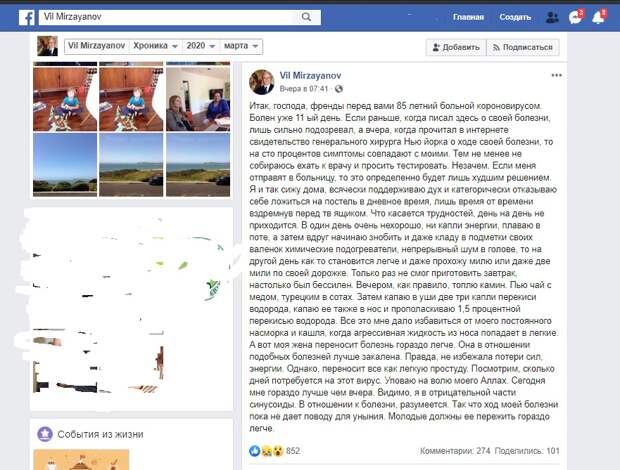Open the notifications bell icon
Viewport: 620px width, 470px height.
(598, 17)
